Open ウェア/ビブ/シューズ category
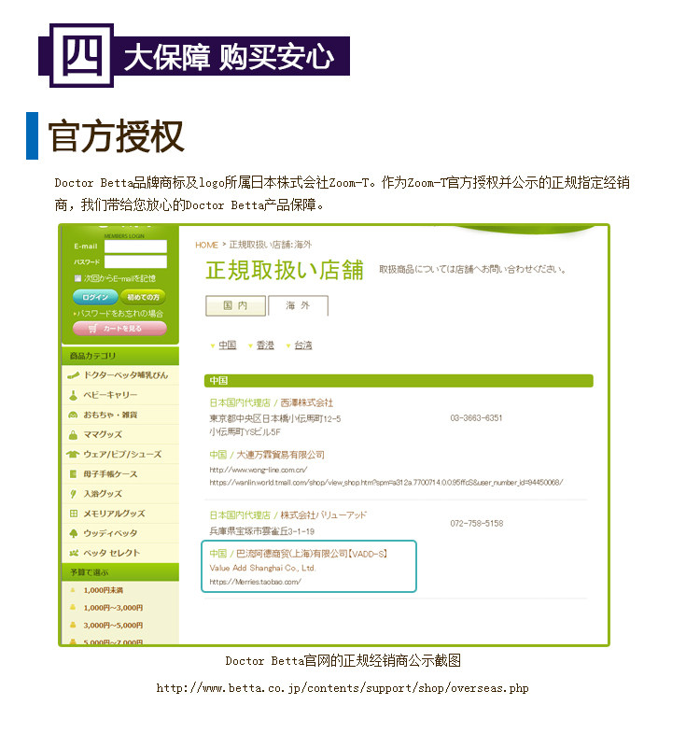The image size is (700, 747). point(122,455)
